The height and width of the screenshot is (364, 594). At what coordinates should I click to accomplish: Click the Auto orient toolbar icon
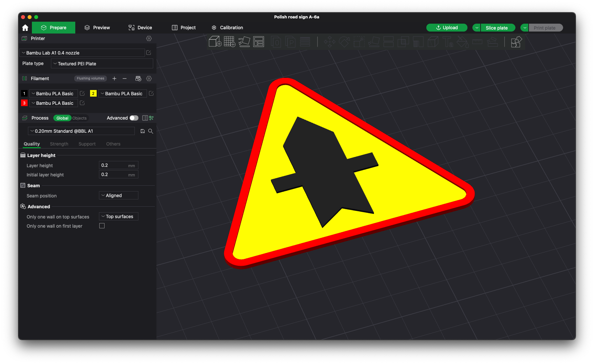244,42
